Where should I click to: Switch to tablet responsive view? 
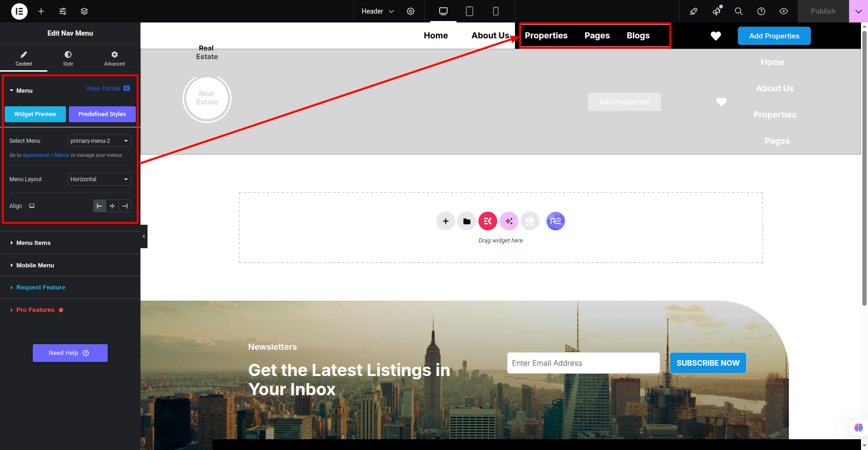tap(469, 11)
